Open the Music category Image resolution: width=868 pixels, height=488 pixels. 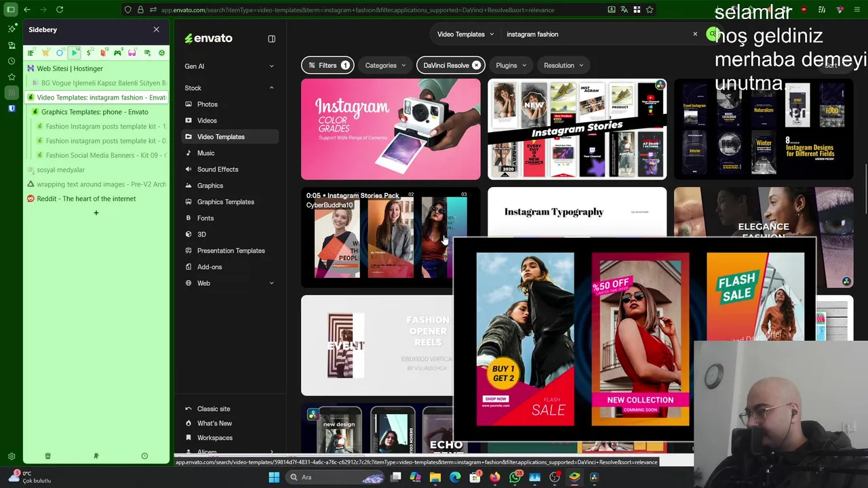click(x=205, y=153)
